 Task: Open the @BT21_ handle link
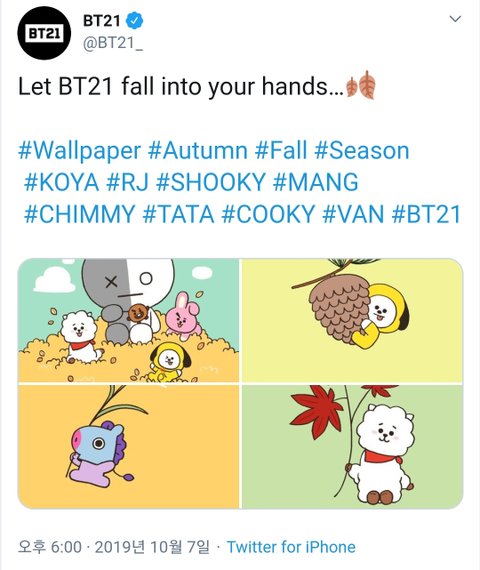pyautogui.click(x=113, y=44)
